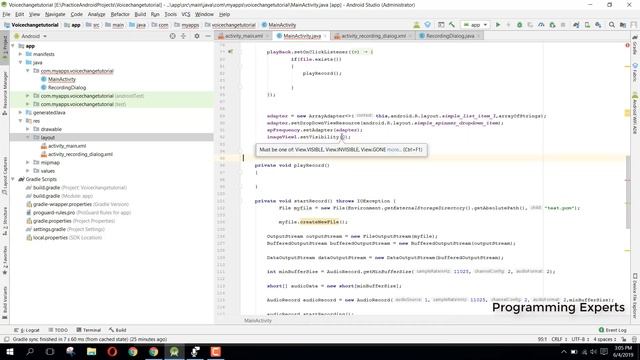Viewport: 640px width, 360px height.
Task: Open Task View on the taskbar
Action: pyautogui.click(x=50, y=351)
